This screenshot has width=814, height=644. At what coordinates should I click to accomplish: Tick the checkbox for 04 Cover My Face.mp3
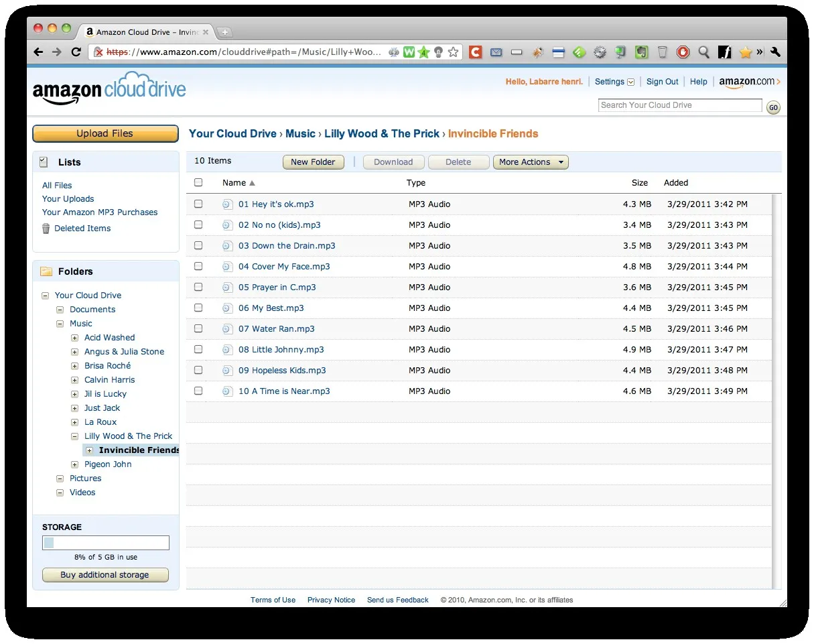coord(198,266)
